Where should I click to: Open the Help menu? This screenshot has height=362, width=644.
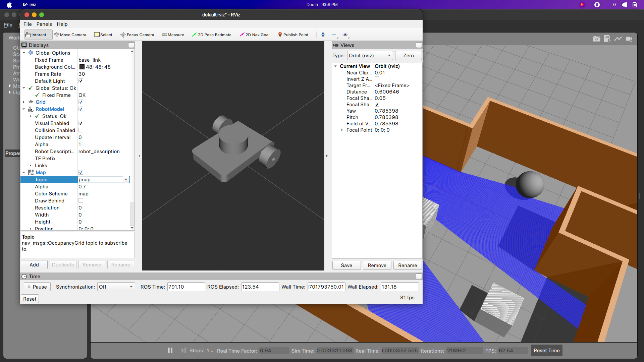[62, 24]
